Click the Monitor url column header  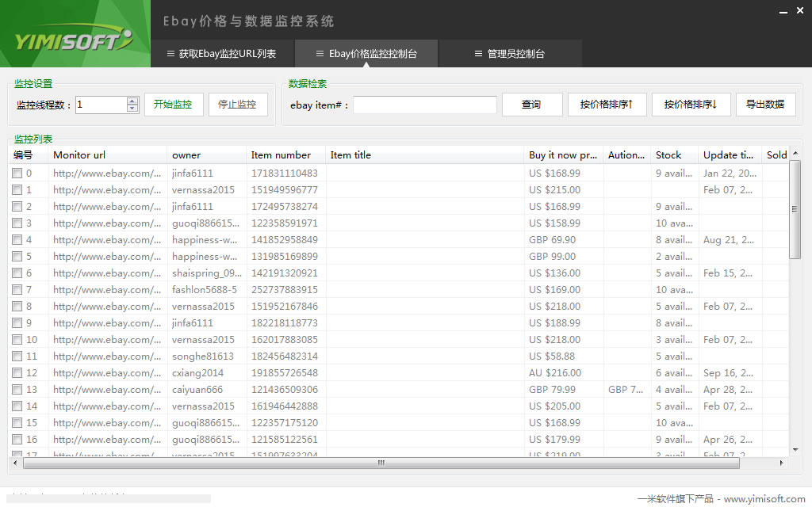click(x=107, y=155)
